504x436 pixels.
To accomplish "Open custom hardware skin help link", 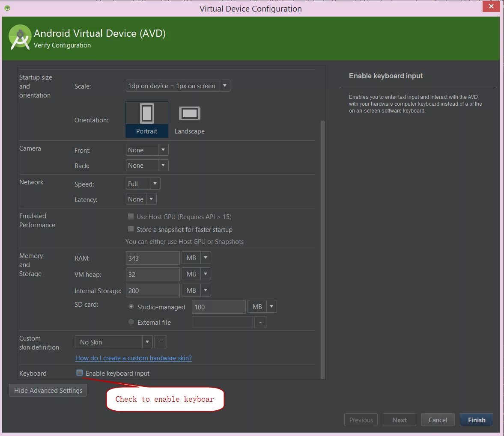I will (134, 358).
